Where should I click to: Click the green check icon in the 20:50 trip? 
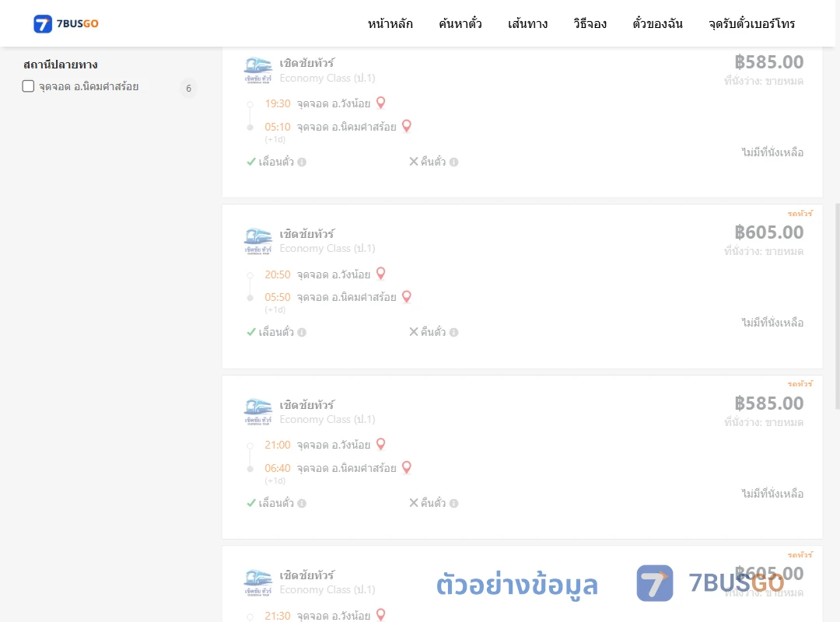click(x=250, y=332)
